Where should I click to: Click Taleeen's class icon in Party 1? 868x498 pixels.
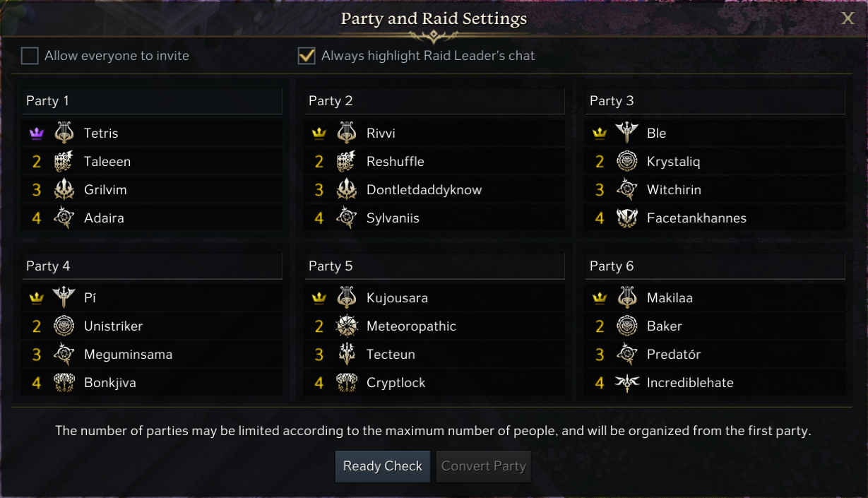[x=64, y=162]
